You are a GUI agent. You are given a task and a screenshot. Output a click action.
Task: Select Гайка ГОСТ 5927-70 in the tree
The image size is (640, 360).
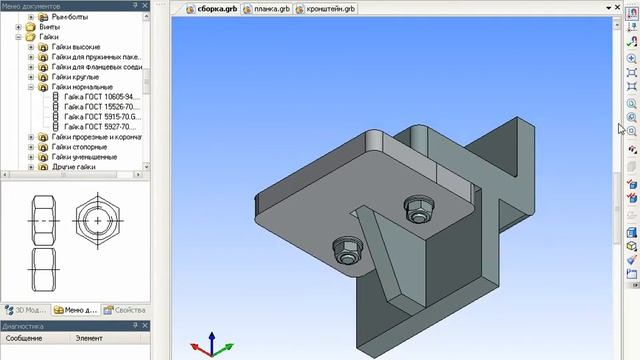tap(100, 127)
